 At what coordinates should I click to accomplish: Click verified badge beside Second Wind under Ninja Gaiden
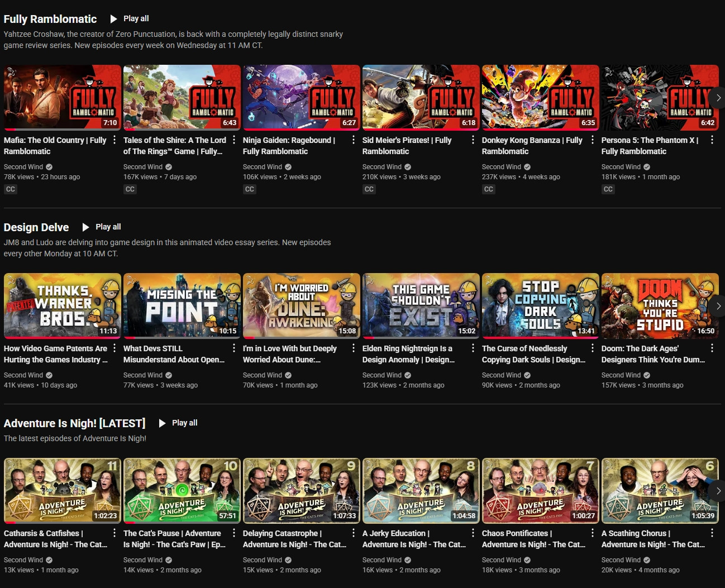pyautogui.click(x=288, y=167)
